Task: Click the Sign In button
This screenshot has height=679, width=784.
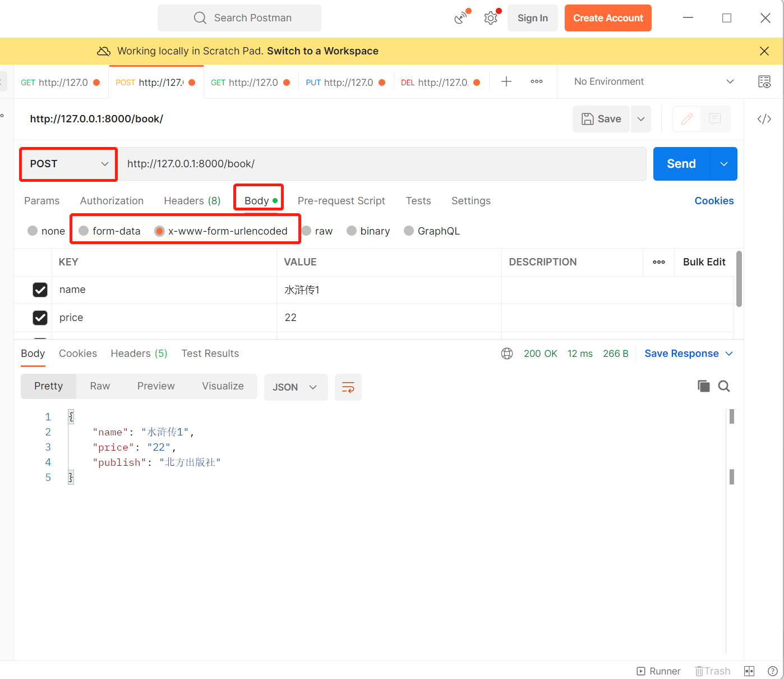Action: click(x=533, y=18)
